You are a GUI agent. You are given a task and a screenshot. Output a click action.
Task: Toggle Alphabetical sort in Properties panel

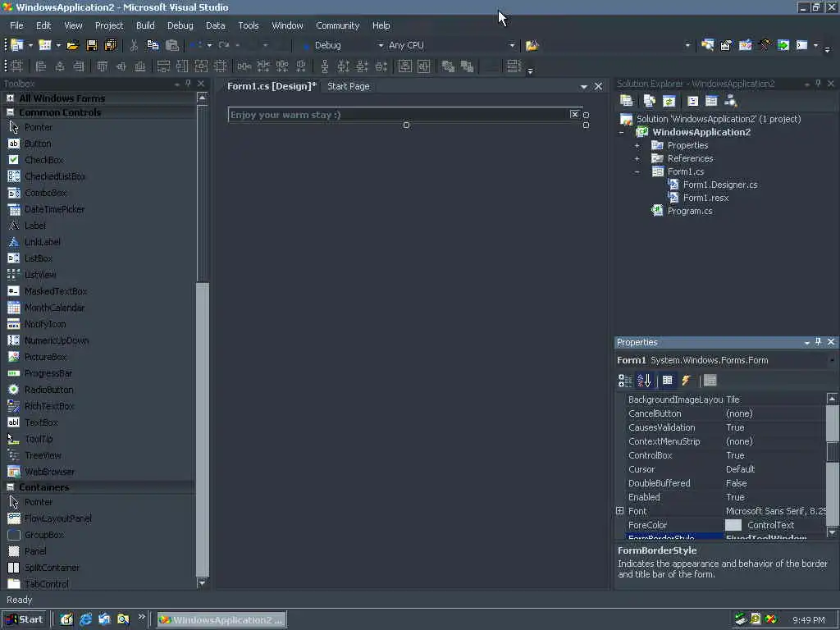(x=644, y=381)
